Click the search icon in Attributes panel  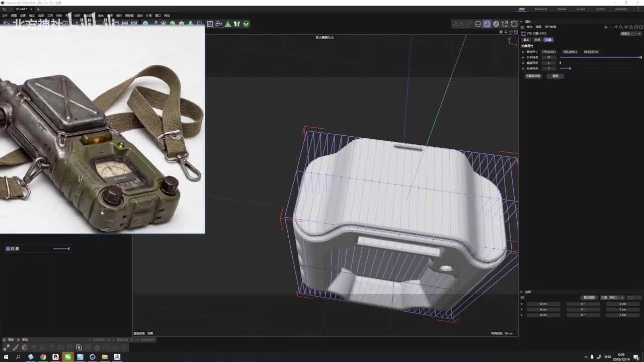(x=621, y=27)
